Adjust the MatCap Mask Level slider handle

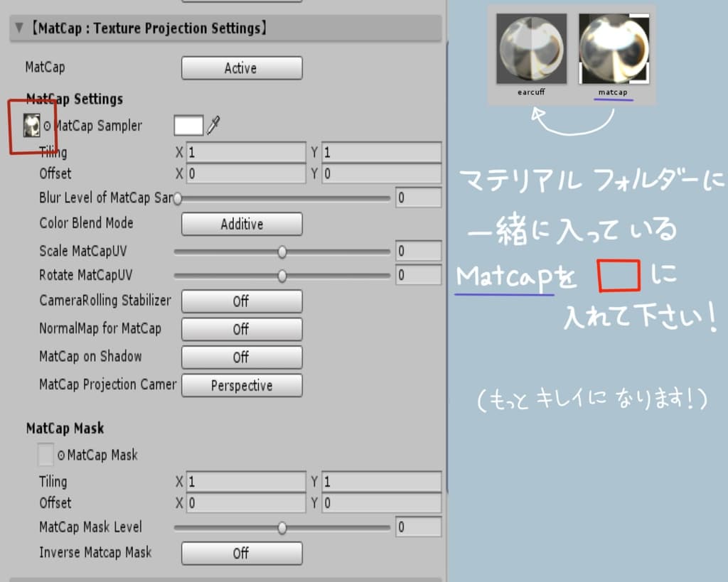click(x=282, y=528)
